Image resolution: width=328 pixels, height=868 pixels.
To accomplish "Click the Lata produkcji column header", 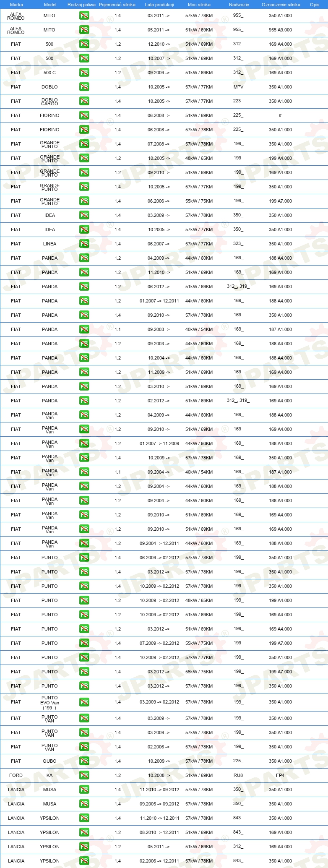I will coord(159,5).
